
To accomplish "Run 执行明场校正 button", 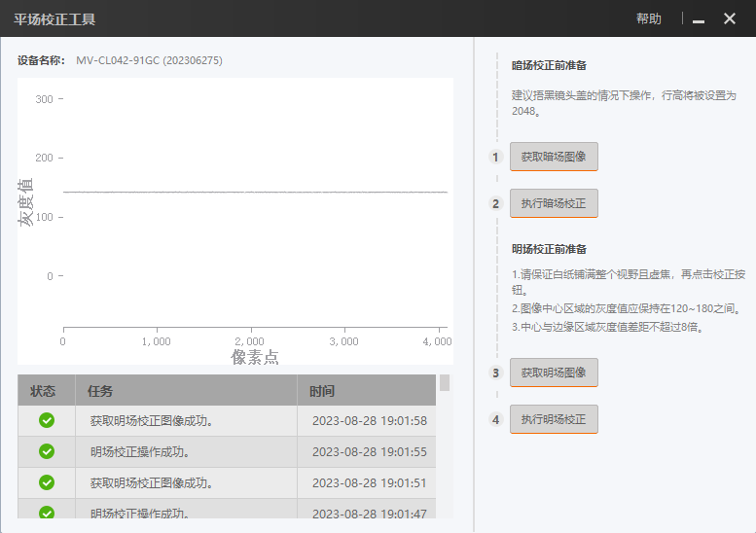I will coord(554,419).
